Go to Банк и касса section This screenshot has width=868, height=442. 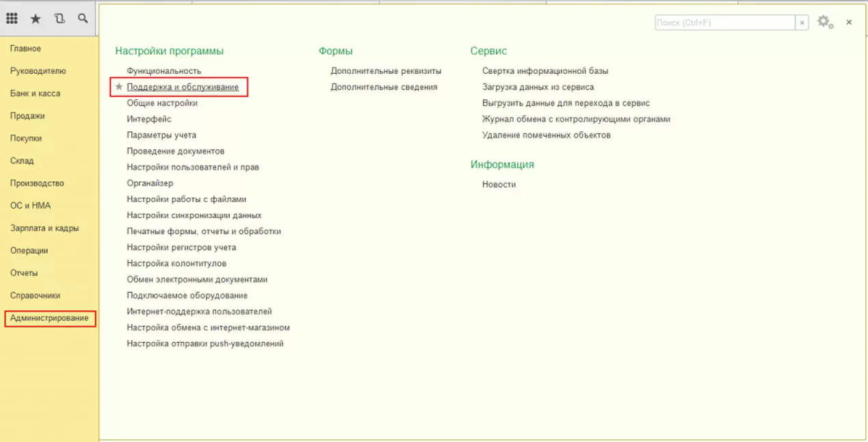point(36,94)
